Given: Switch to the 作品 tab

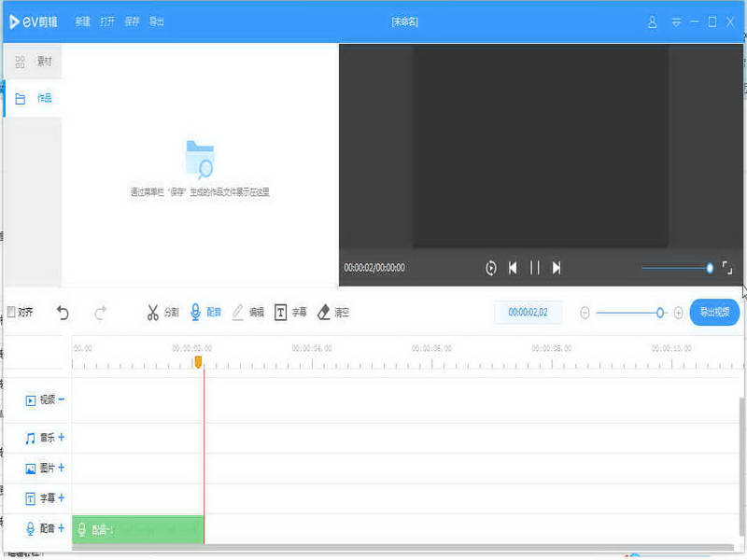Looking at the screenshot, I should 34,99.
